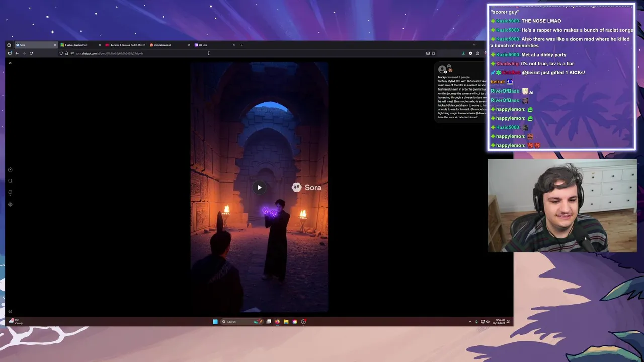Open the Windows Start menu
The width and height of the screenshot is (644, 362).
pyautogui.click(x=215, y=322)
